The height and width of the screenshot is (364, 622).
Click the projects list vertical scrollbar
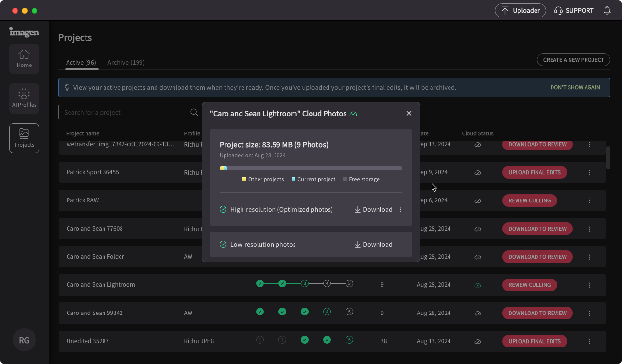click(x=608, y=157)
